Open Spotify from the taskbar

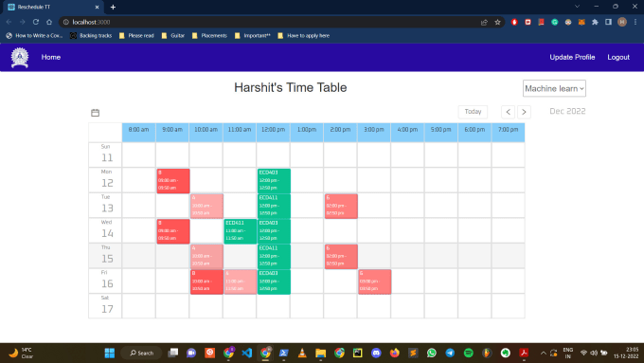[x=468, y=353]
